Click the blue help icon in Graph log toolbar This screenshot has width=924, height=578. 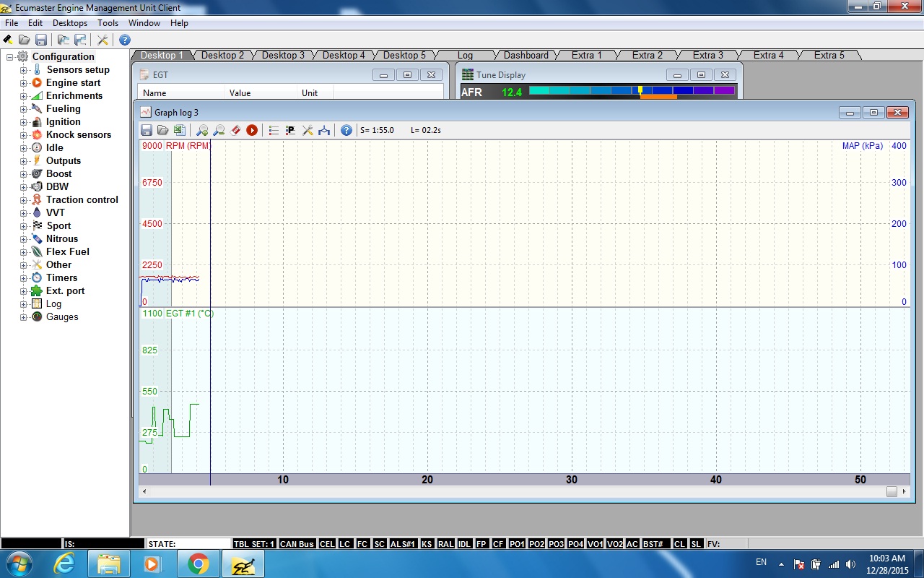point(346,130)
